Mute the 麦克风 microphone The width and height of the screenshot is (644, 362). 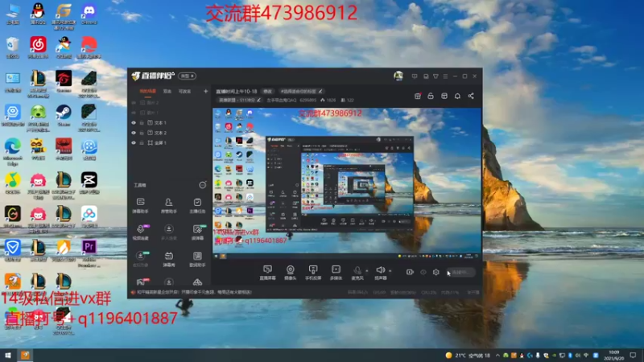pos(357,273)
